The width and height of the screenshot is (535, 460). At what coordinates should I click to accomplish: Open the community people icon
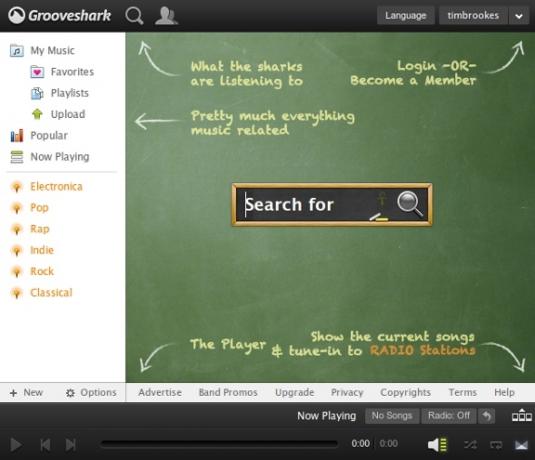[x=166, y=16]
